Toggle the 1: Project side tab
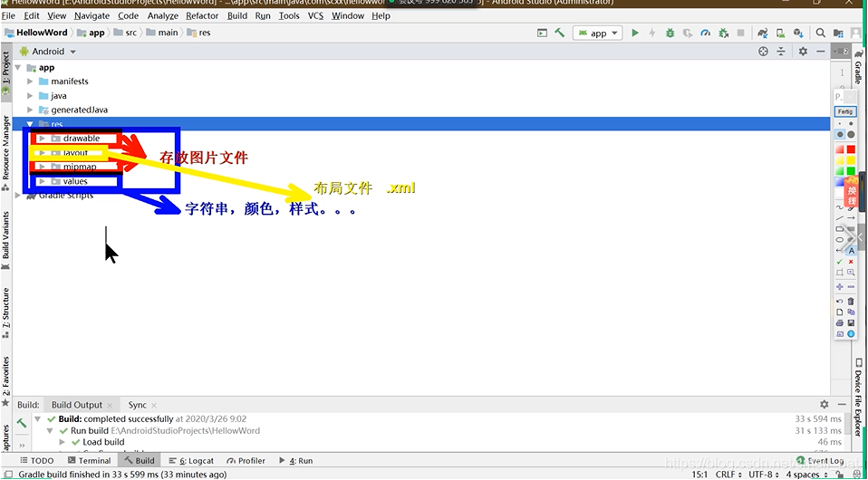The image size is (868, 480). pyautogui.click(x=5, y=71)
